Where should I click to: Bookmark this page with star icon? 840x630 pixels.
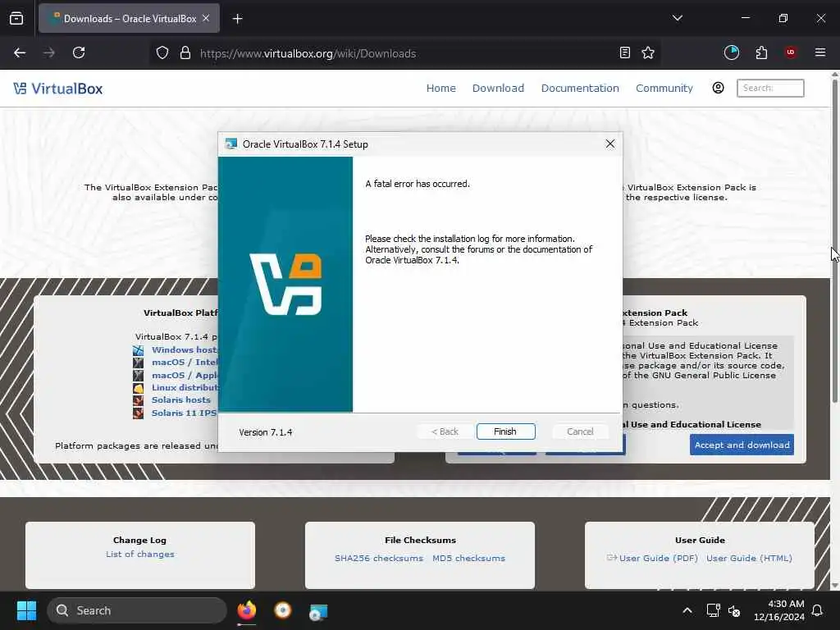pyautogui.click(x=648, y=52)
